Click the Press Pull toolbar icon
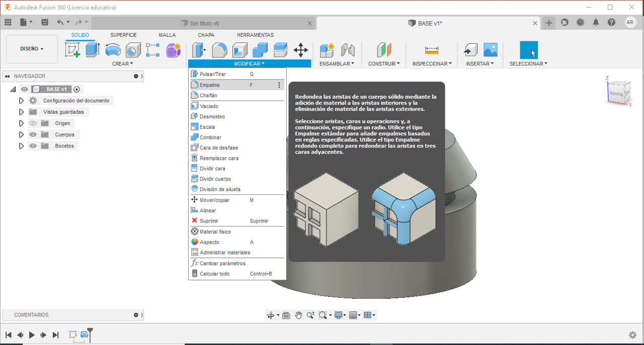The image size is (644, 345). coord(199,50)
